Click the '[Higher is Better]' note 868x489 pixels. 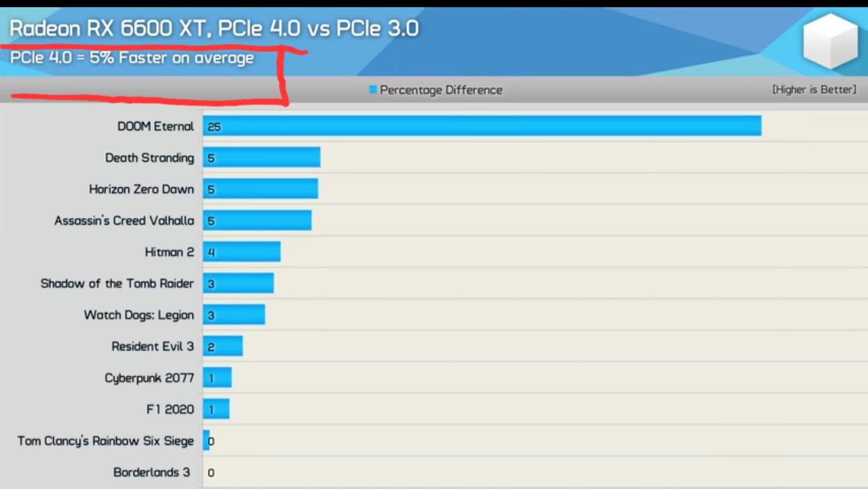click(x=814, y=90)
